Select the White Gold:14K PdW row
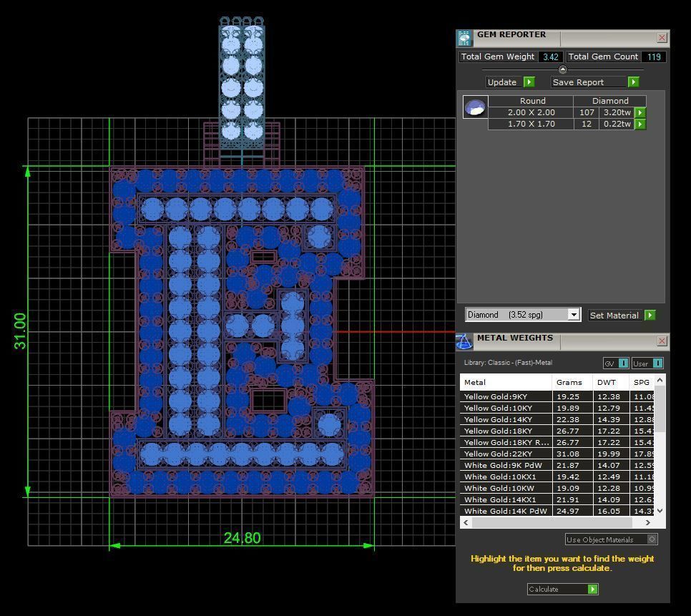Viewport: 691px width, 616px height. point(557,511)
